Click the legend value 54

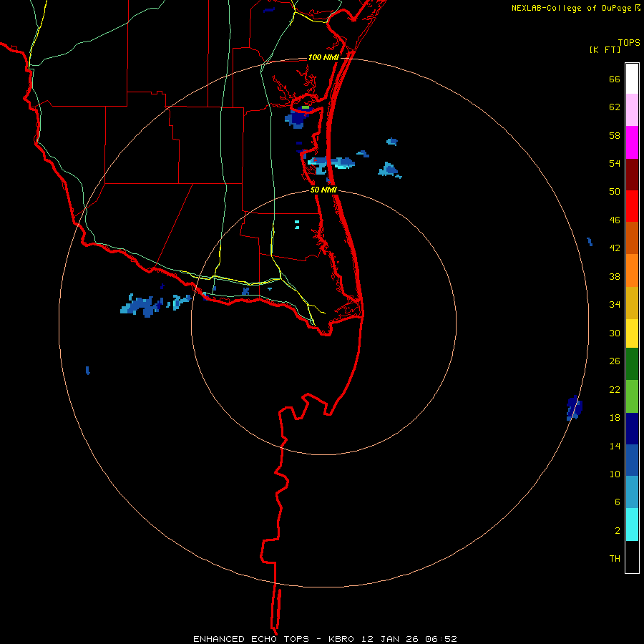[615, 163]
